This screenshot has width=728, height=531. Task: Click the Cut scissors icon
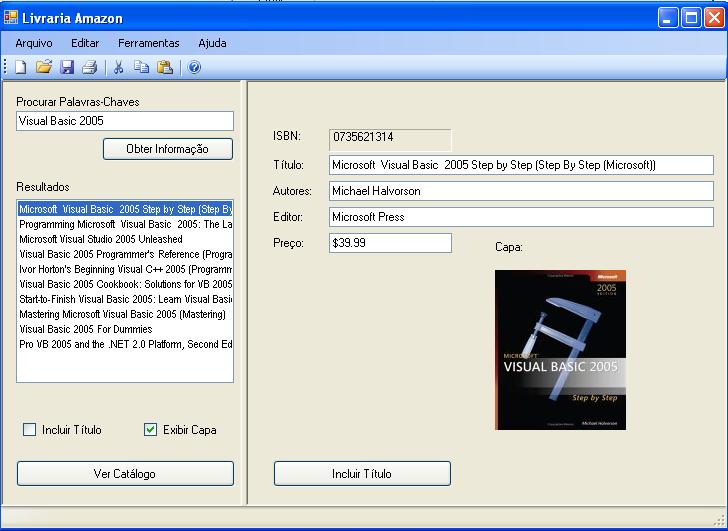click(x=118, y=68)
